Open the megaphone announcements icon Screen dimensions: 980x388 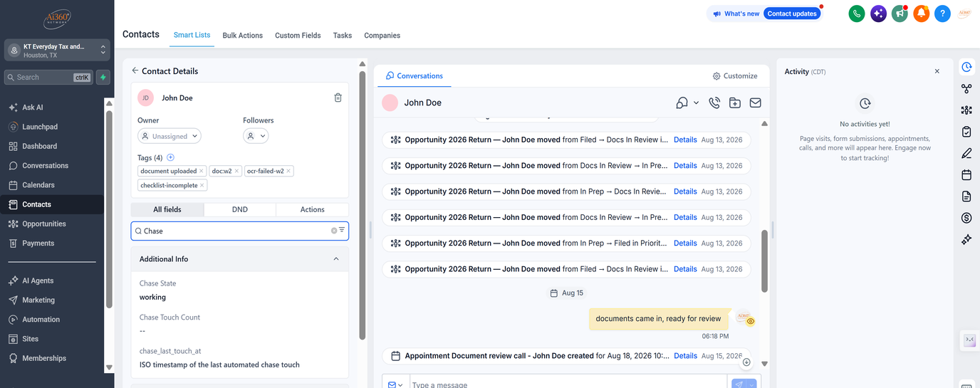tap(900, 14)
